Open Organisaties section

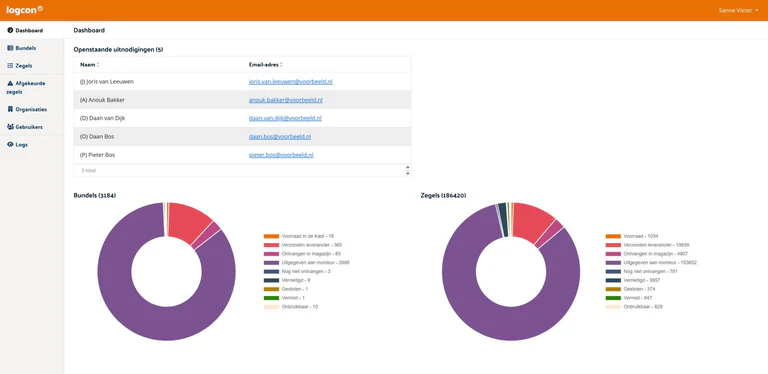click(x=32, y=109)
